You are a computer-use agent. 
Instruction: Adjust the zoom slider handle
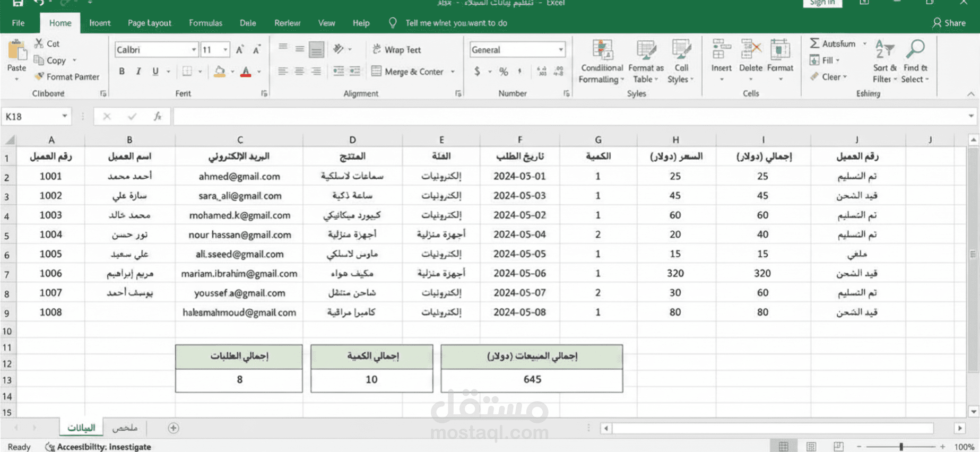[x=901, y=447]
